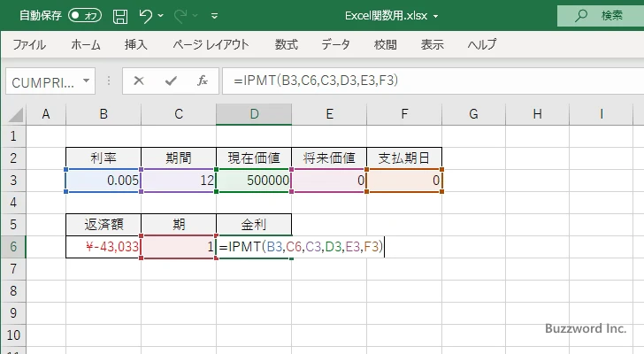Viewport: 644px width, 354px height.
Task: Cancel formula entry with X icon
Action: [x=138, y=81]
